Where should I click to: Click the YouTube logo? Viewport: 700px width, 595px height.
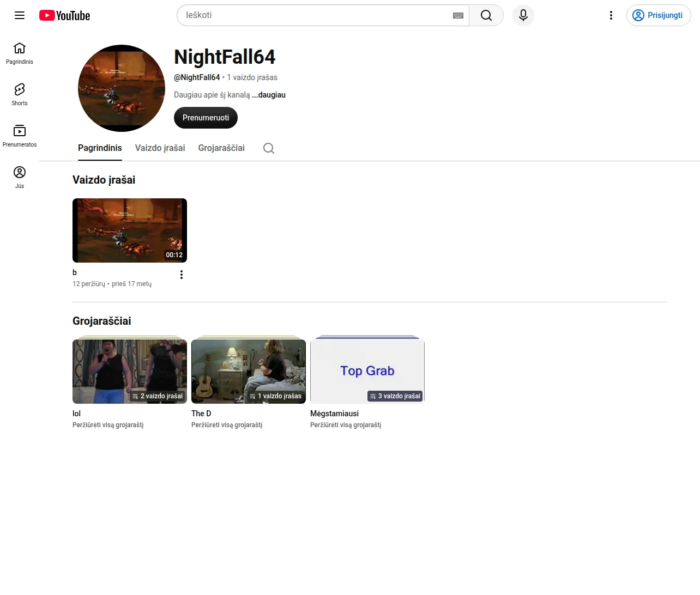coord(64,15)
